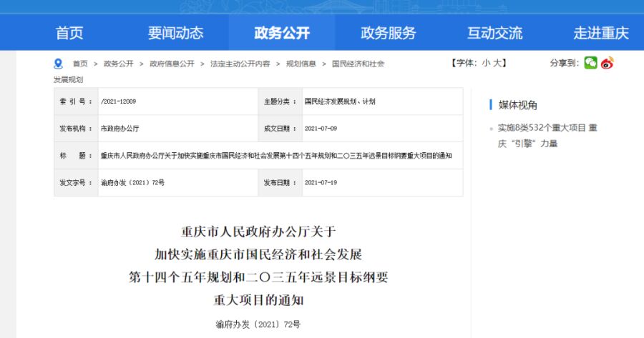This screenshot has height=338, width=644.
Task: Open the 首页 navigation tab
Action: pos(69,33)
